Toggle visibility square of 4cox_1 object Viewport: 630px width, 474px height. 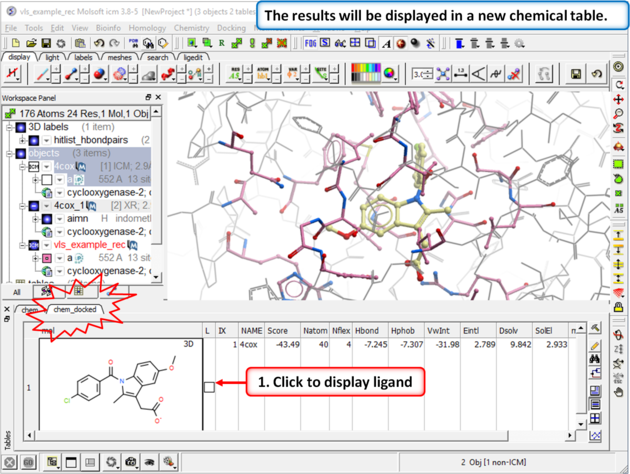click(x=35, y=205)
